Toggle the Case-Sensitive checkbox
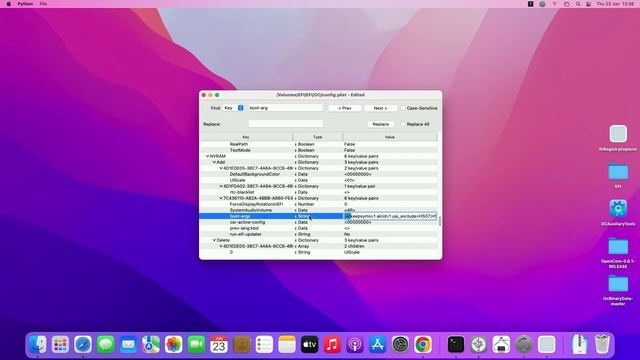The image size is (640, 360). point(403,108)
